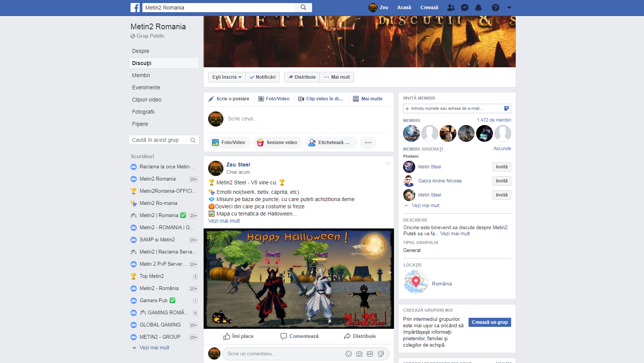Click Ascunde suggested members link
644x363 pixels.
(x=502, y=149)
